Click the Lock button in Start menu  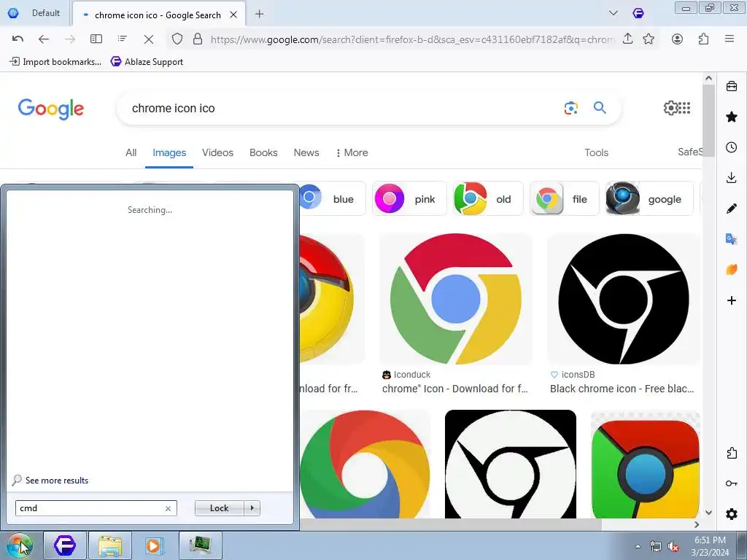tap(219, 508)
